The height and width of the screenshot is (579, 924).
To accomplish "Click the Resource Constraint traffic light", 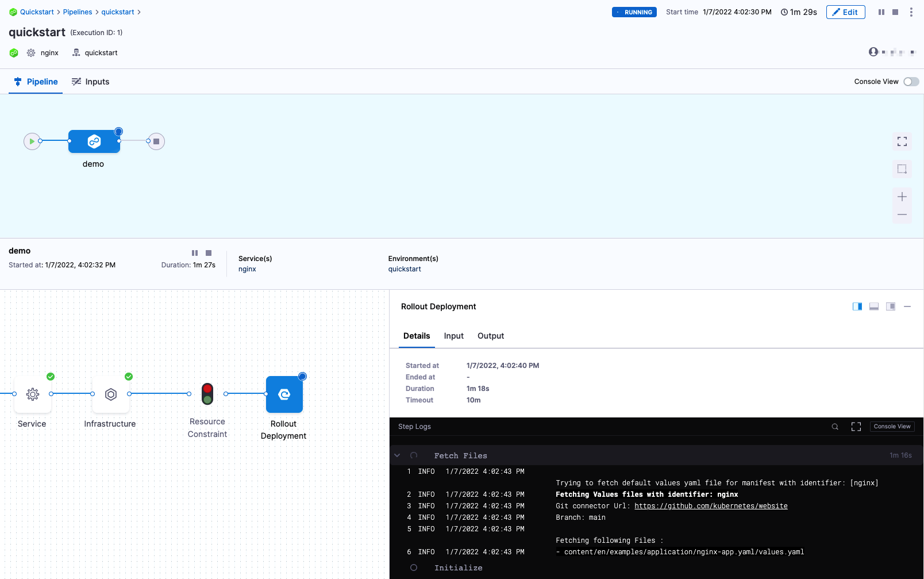I will pyautogui.click(x=207, y=394).
